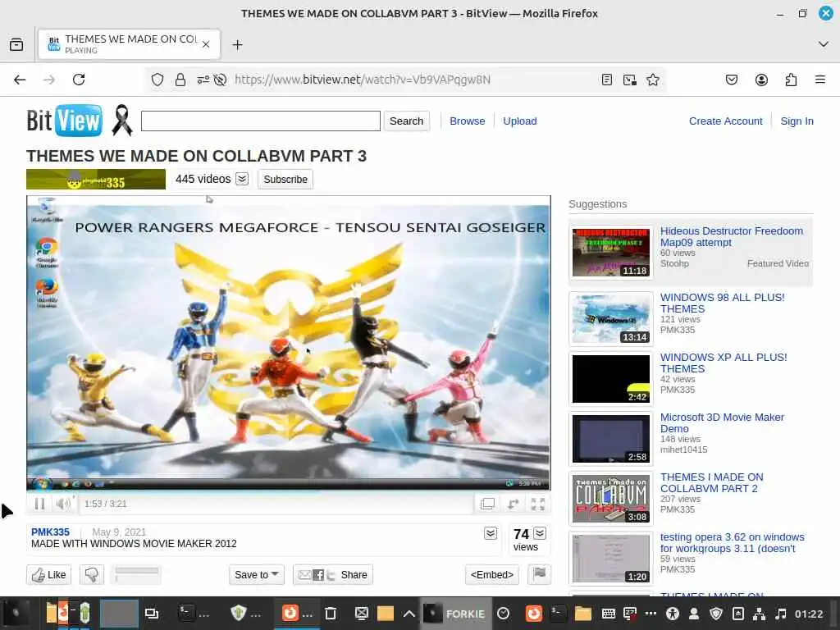This screenshot has height=630, width=840.
Task: Seek in the video progress bar
Action: [288, 491]
